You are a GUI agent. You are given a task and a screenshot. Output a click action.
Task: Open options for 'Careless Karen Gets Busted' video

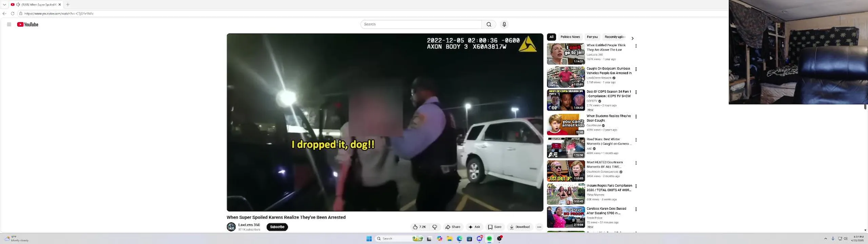636,209
